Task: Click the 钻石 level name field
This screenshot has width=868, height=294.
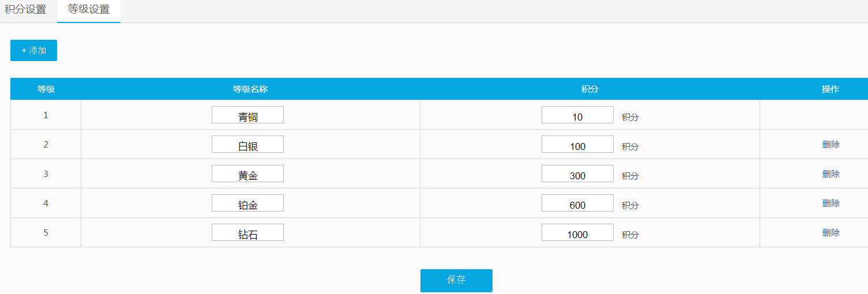Action: (247, 232)
